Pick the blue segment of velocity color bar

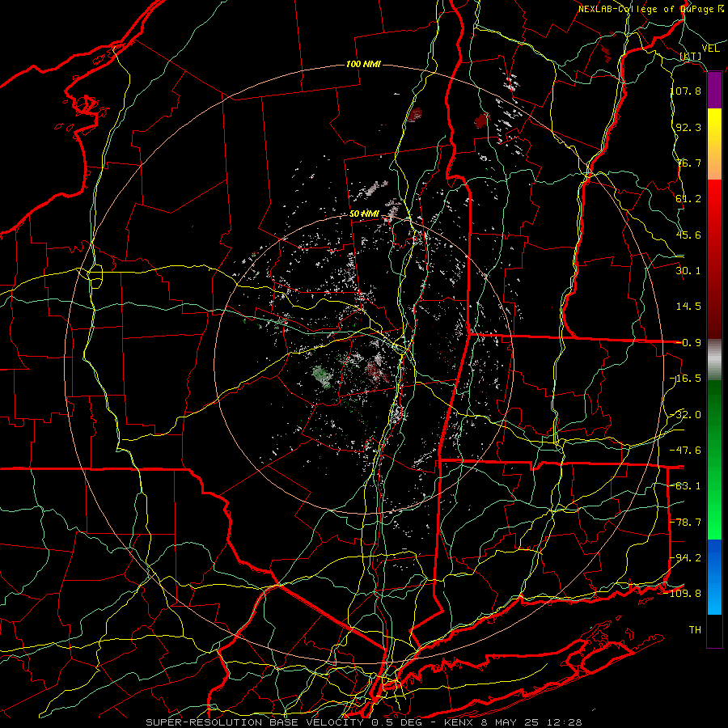714,577
